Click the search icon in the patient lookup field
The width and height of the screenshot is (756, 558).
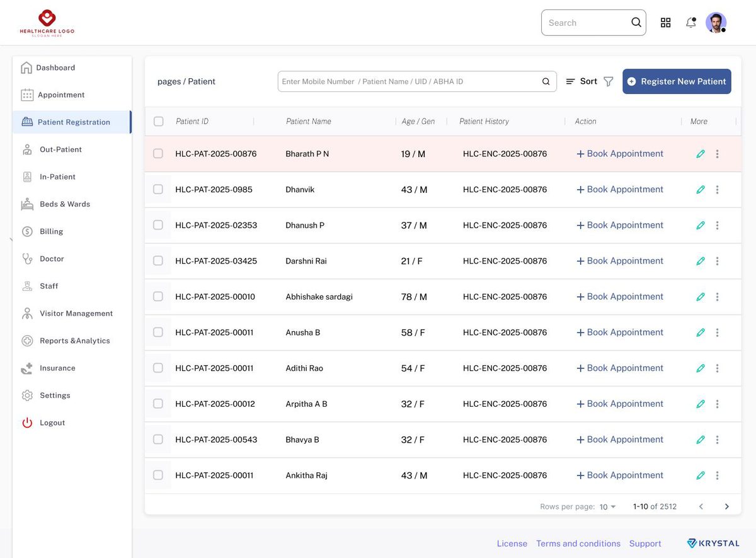point(546,81)
